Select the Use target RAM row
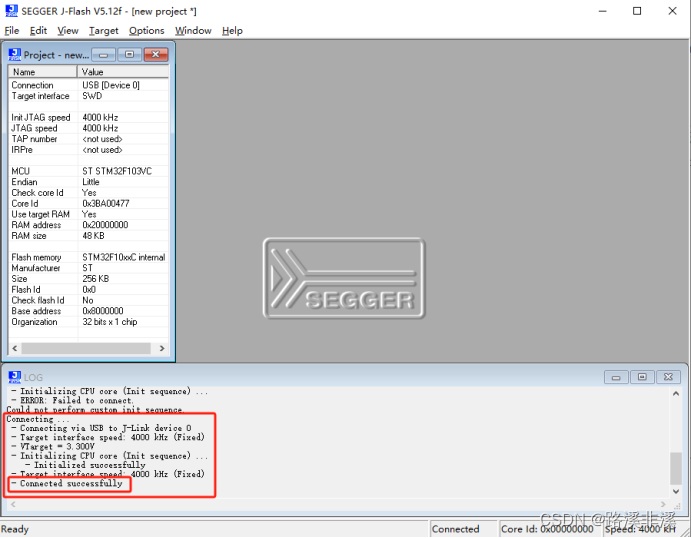Viewport: 692px width, 538px height. [x=88, y=214]
